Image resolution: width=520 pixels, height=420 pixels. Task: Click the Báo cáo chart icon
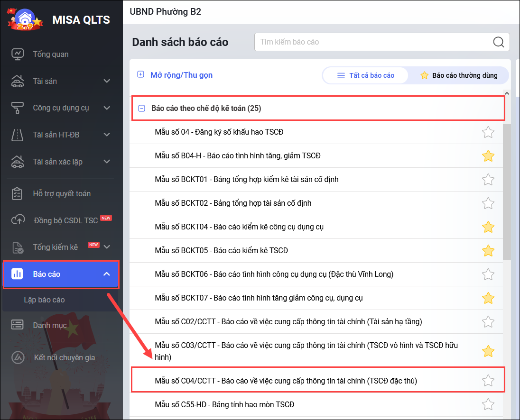[17, 274]
